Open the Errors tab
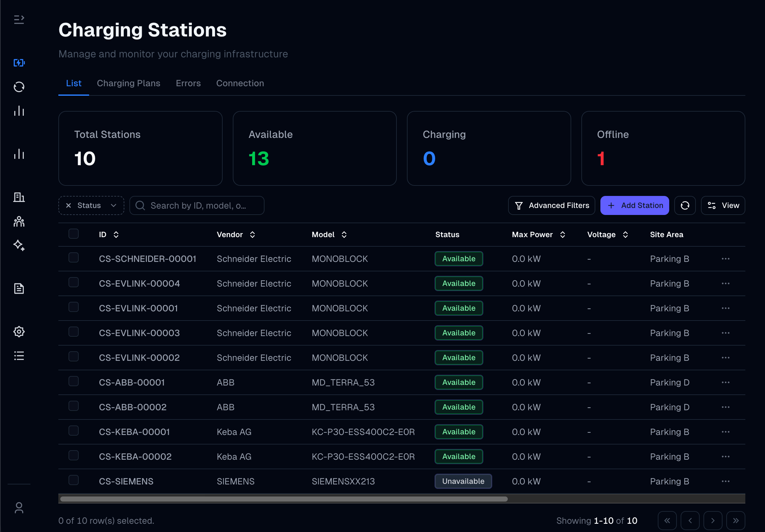 click(188, 83)
